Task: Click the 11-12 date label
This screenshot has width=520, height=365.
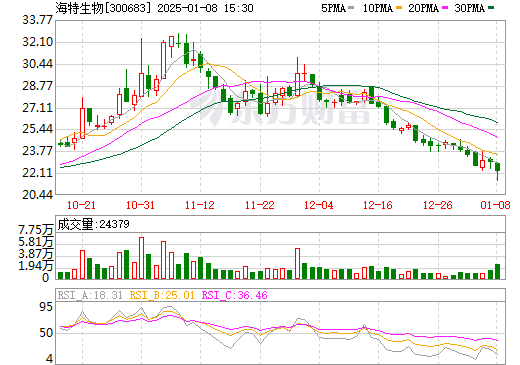Action: coord(200,205)
